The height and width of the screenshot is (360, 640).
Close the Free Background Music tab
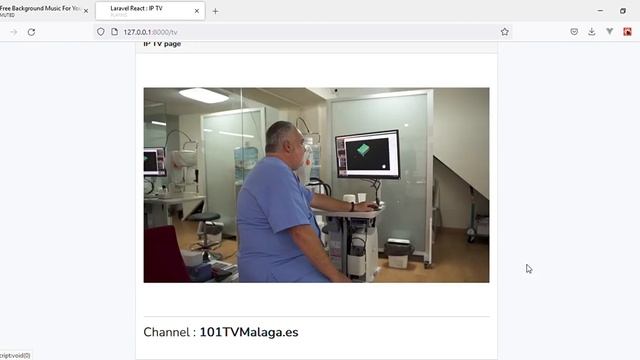coord(86,11)
